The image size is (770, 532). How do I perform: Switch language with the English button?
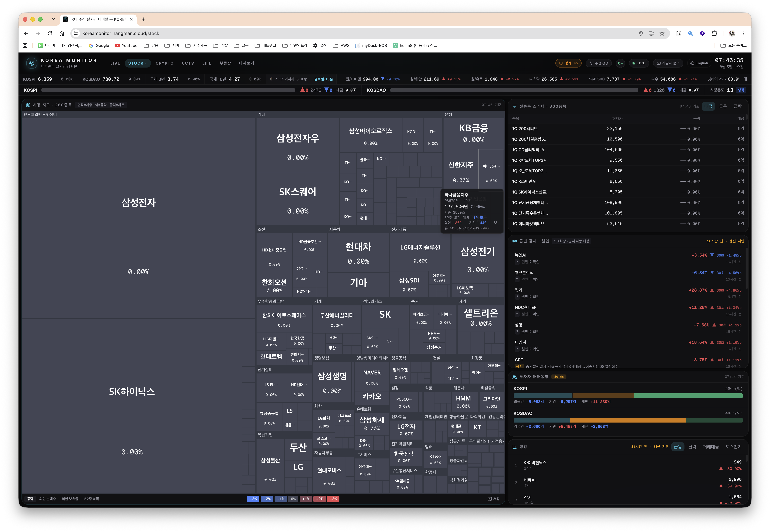(x=699, y=63)
